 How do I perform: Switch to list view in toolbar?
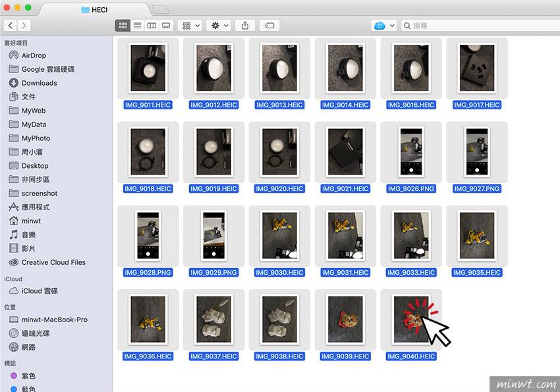[137, 26]
